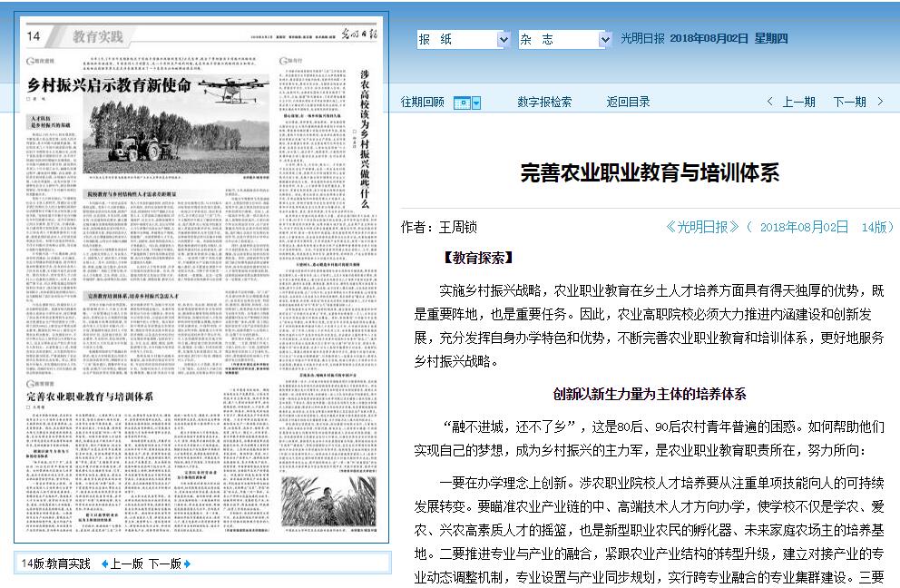Click the left arrow before 上一期
The width and height of the screenshot is (900, 588).
[770, 103]
